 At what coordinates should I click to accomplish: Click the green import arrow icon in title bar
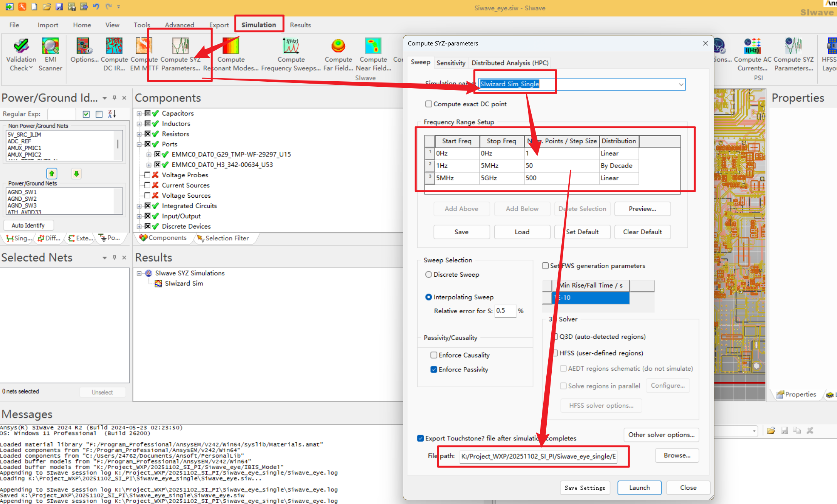click(10, 7)
